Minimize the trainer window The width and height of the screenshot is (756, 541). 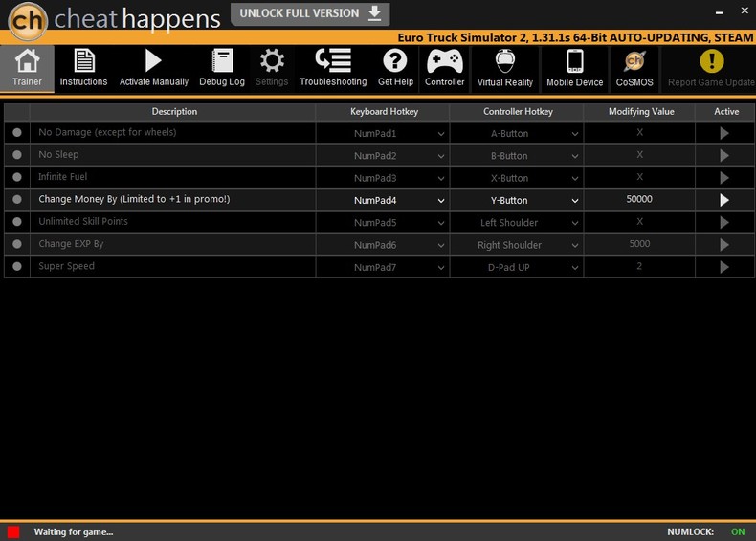719,12
